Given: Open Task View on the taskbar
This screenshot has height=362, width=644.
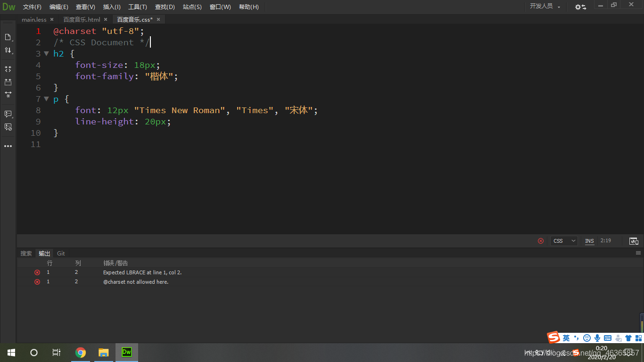Looking at the screenshot, I should click(x=56, y=353).
